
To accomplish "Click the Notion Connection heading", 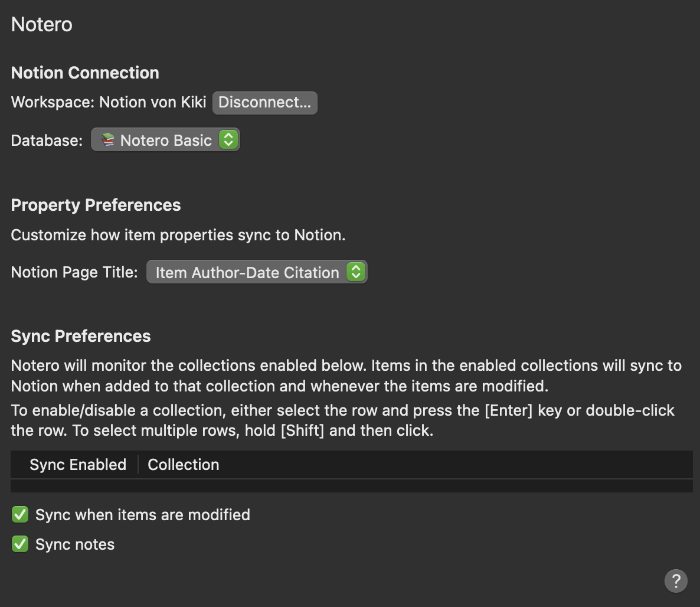I will [85, 73].
